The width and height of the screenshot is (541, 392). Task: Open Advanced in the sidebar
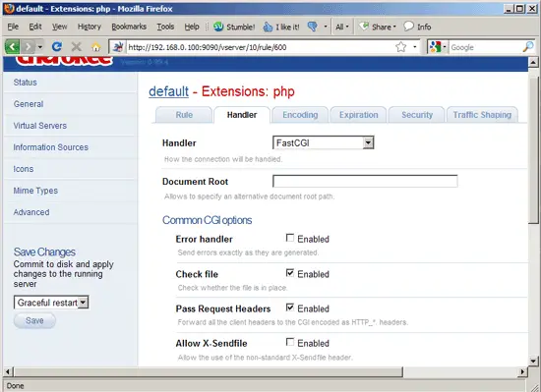[31, 212]
